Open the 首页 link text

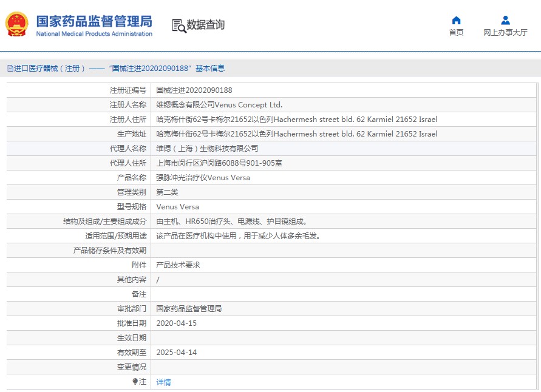[x=456, y=32]
